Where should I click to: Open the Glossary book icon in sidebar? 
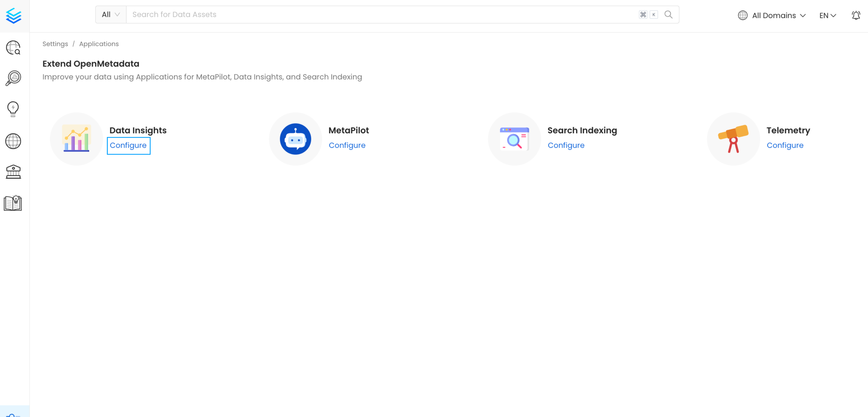(x=13, y=202)
